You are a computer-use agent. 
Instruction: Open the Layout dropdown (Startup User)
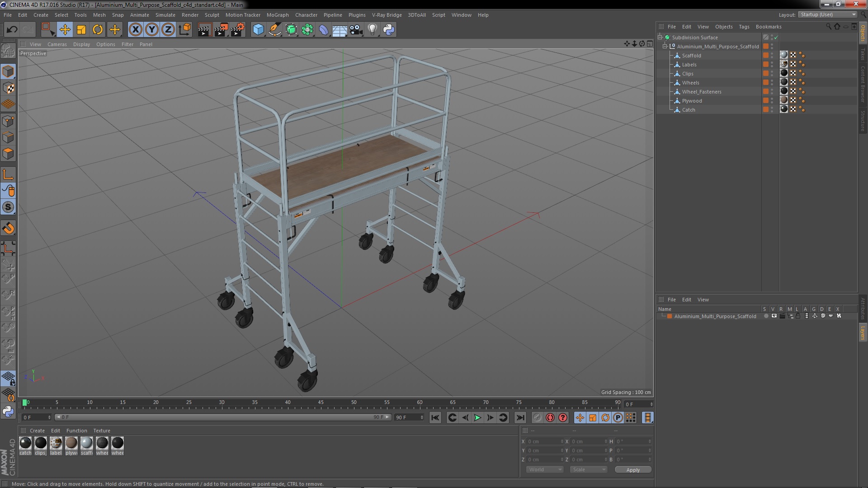[x=827, y=15]
